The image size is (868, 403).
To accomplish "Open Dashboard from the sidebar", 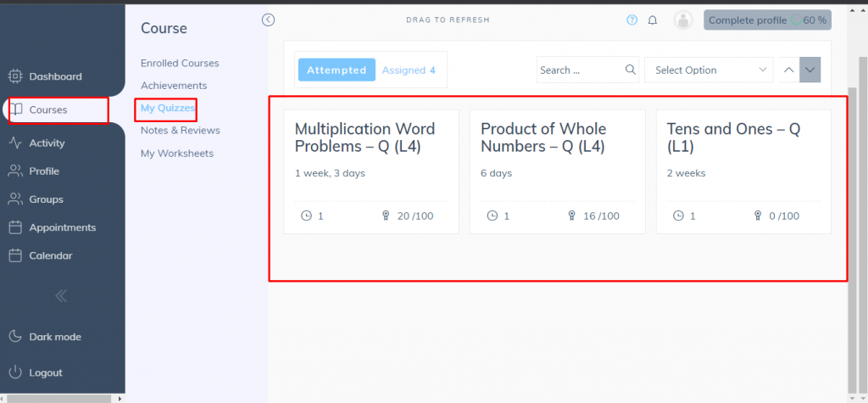I will click(x=55, y=76).
